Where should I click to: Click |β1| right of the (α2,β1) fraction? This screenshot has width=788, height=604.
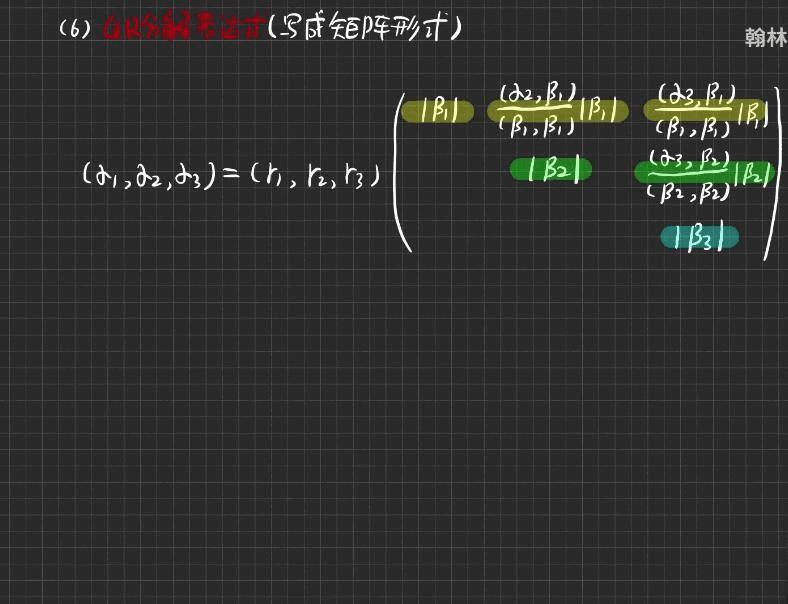coord(597,111)
